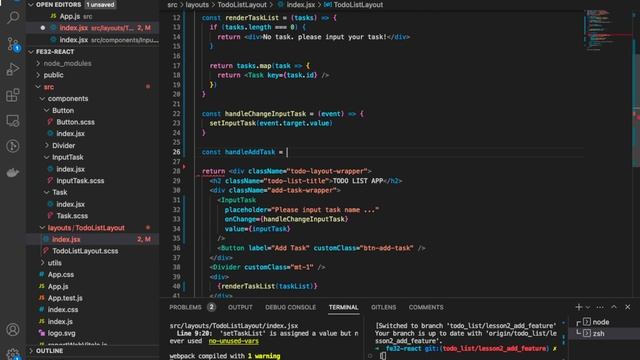Open the Docker view
Image resolution: width=640 pixels, height=360 pixels.
coord(13,173)
